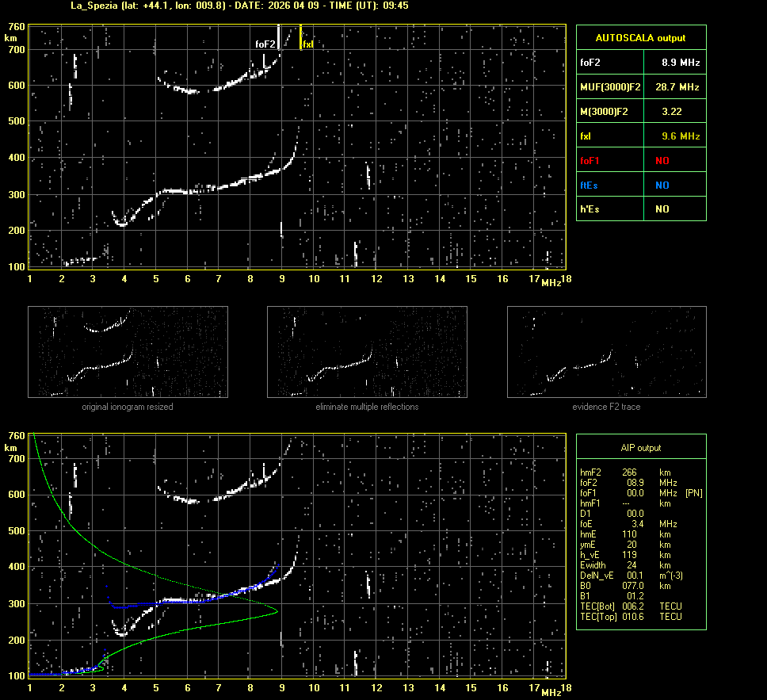Select the M(3000)F2 value 3.22
This screenshot has height=700, width=767.
pos(672,111)
